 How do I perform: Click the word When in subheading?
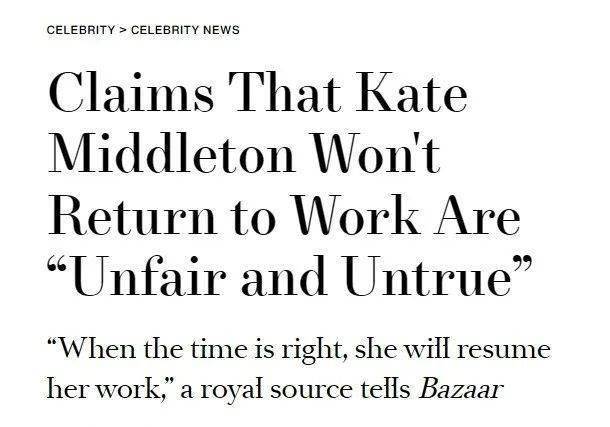pyautogui.click(x=97, y=349)
